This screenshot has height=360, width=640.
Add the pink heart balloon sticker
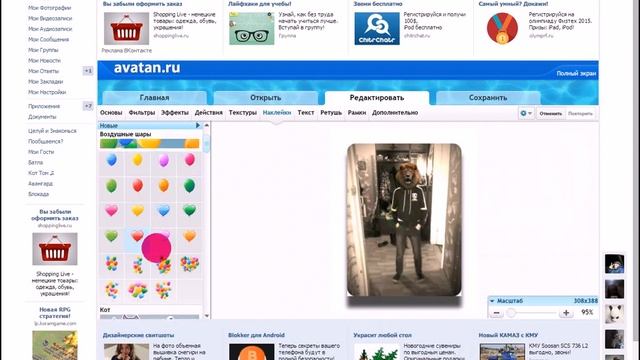point(111,210)
